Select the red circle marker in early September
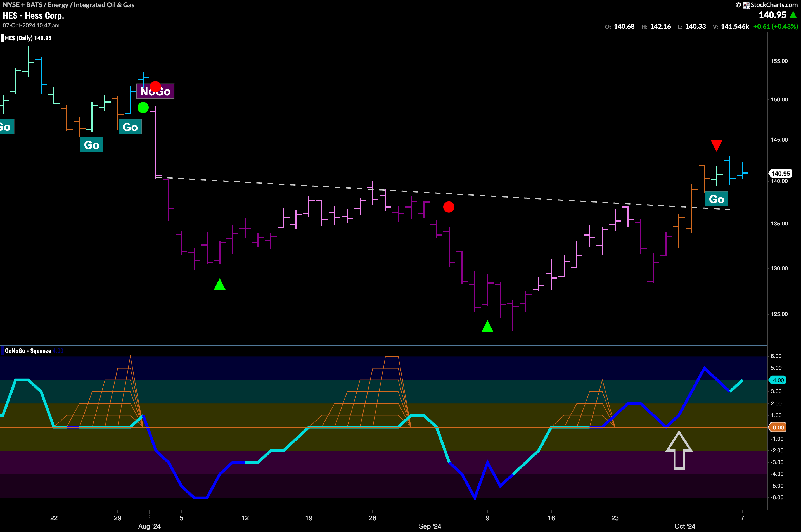Viewport: 801px width, 532px height. (449, 207)
